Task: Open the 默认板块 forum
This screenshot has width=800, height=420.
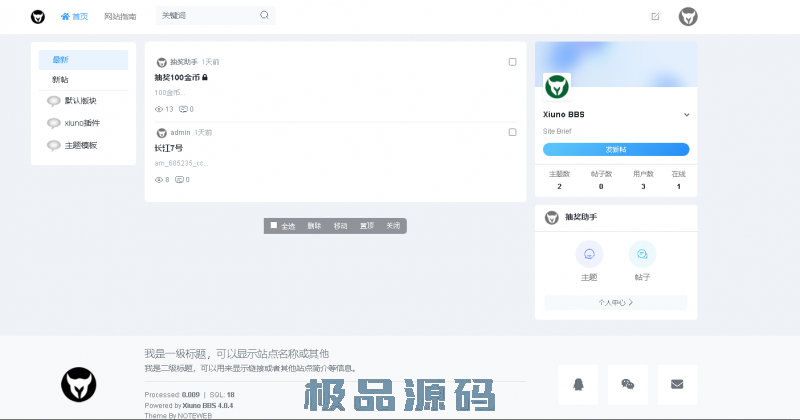Action: [x=81, y=101]
